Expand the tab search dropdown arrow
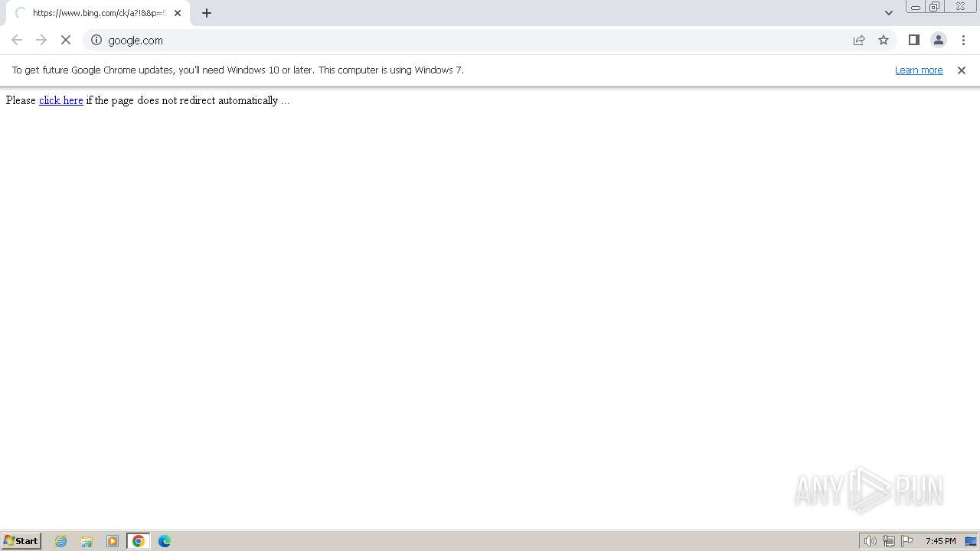This screenshot has width=980, height=551. [x=889, y=13]
